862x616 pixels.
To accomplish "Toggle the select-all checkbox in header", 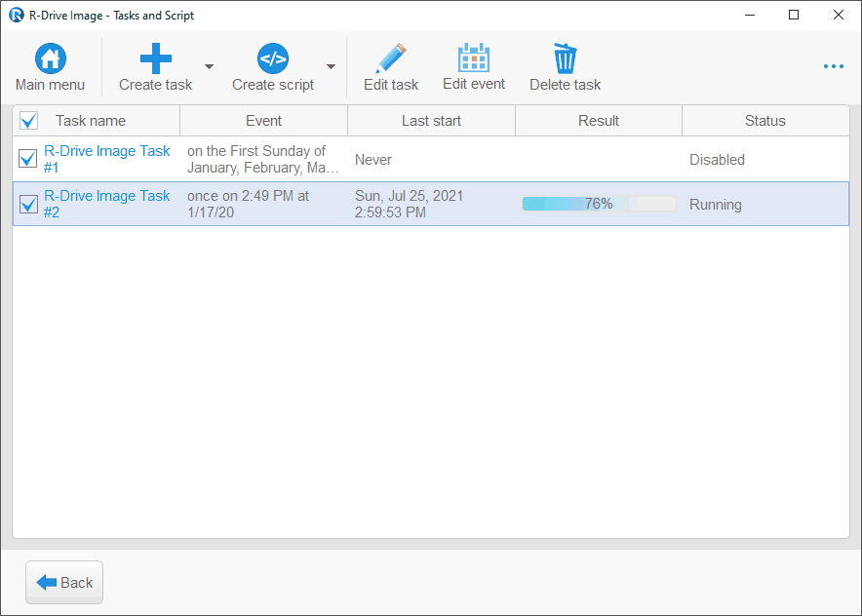I will (x=29, y=121).
